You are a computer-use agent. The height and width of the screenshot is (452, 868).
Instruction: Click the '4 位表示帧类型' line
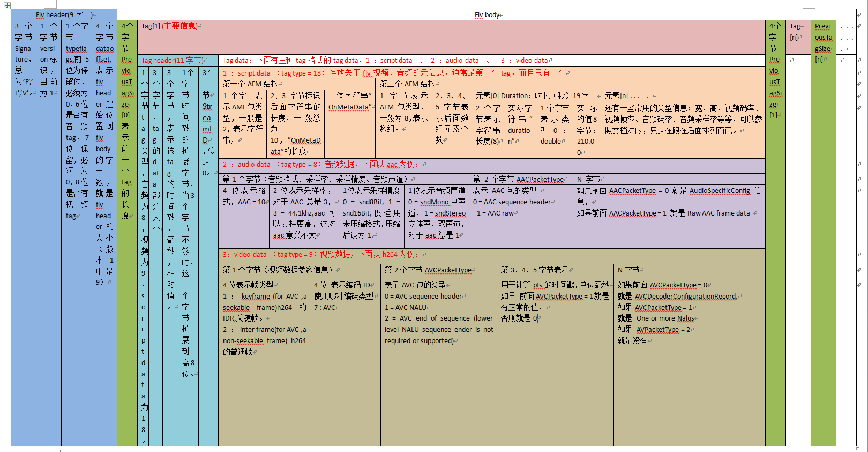(x=249, y=285)
